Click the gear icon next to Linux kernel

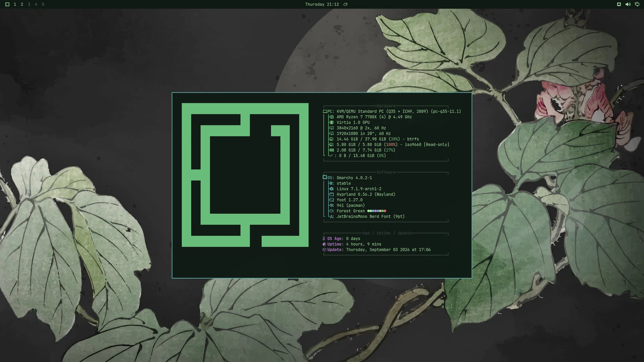click(x=332, y=189)
